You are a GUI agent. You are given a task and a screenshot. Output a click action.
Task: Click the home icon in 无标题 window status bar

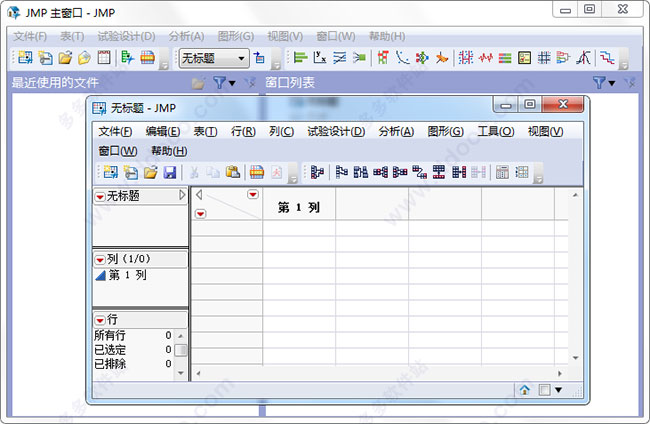(525, 390)
